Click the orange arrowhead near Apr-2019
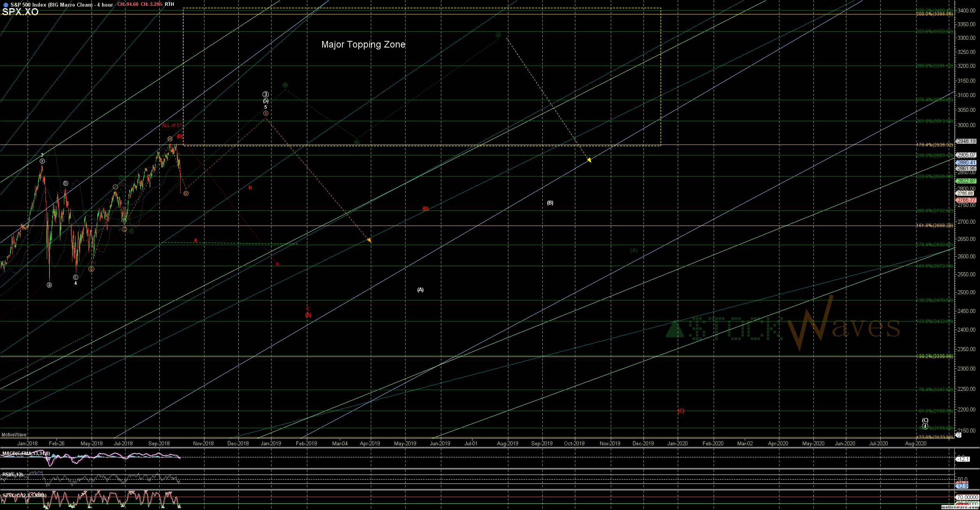 (369, 240)
